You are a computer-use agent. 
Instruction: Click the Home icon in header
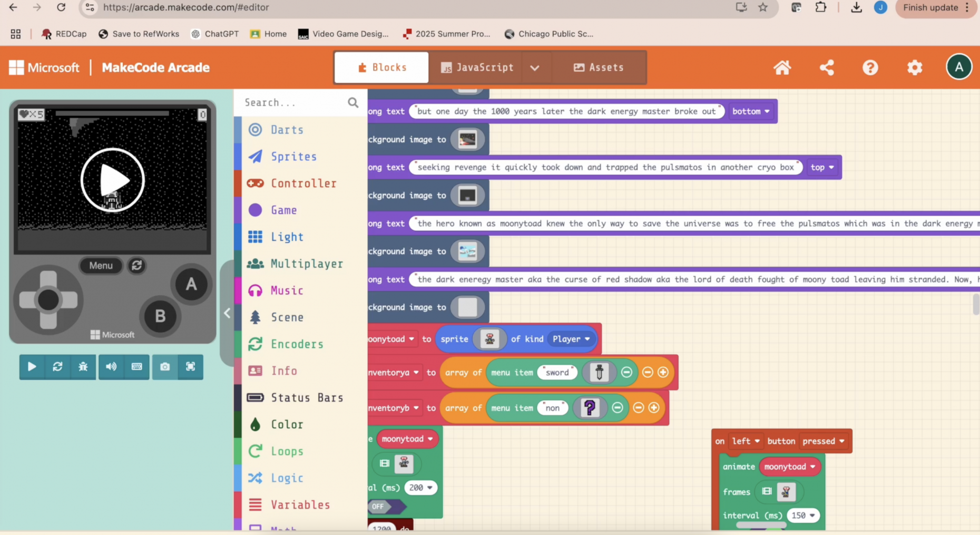point(782,67)
